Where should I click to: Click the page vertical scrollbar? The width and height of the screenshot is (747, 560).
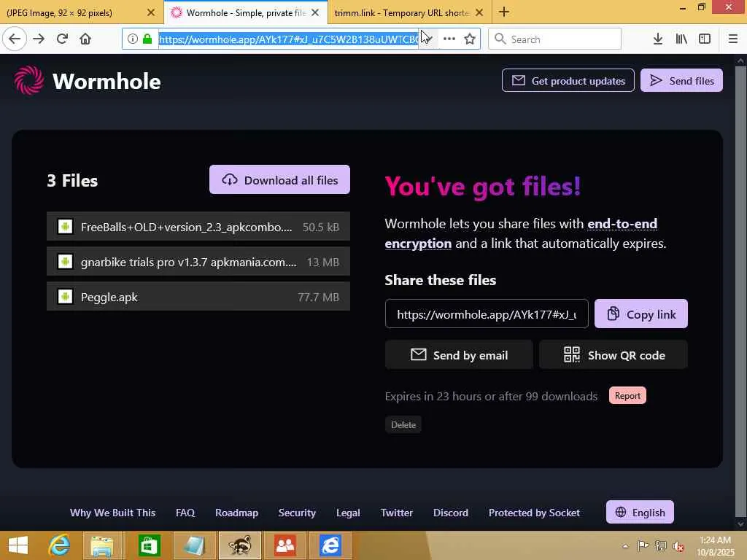pos(740,290)
